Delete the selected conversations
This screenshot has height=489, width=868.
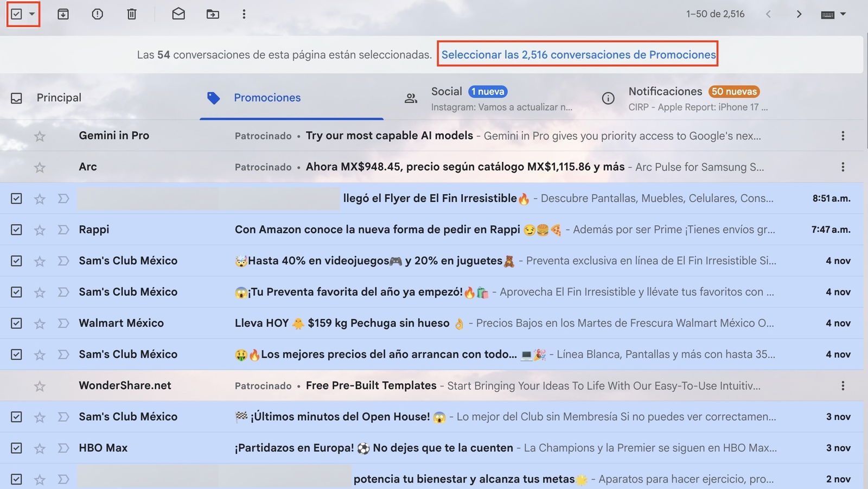pos(131,14)
